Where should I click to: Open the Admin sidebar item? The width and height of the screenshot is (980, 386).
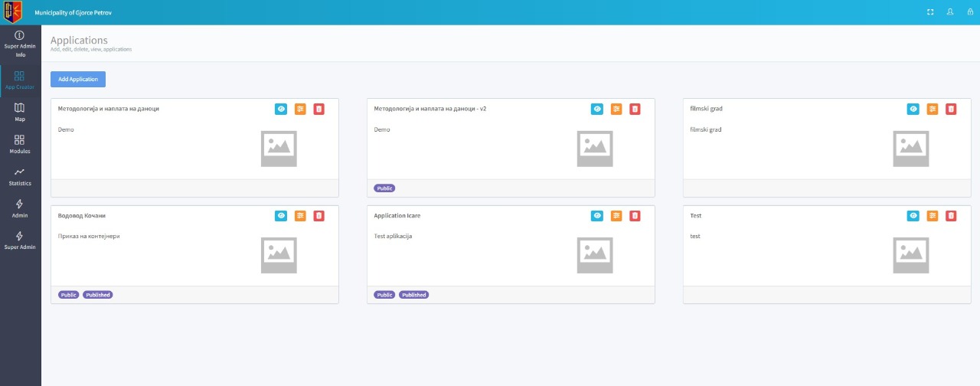(x=20, y=208)
